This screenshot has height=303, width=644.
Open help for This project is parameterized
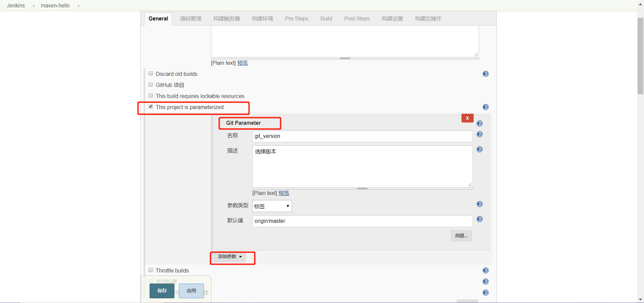[485, 107]
